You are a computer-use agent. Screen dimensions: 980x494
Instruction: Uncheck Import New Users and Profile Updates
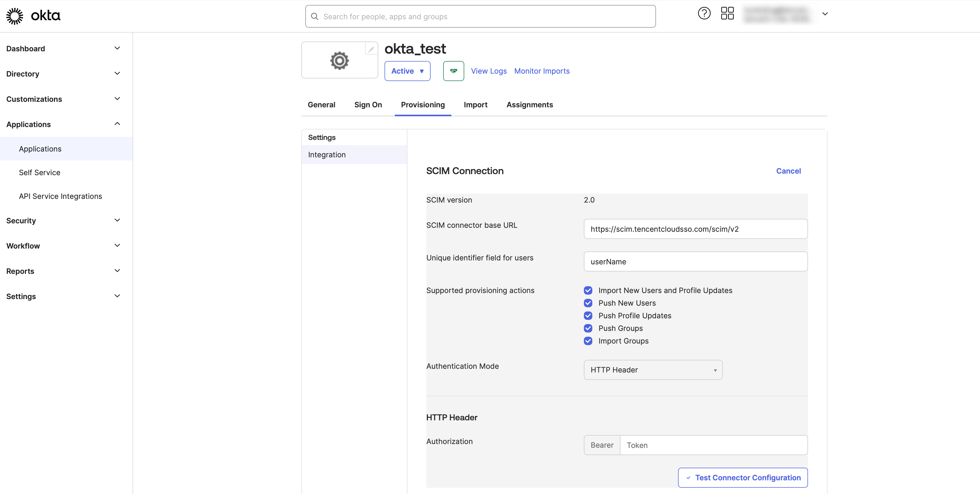point(588,291)
